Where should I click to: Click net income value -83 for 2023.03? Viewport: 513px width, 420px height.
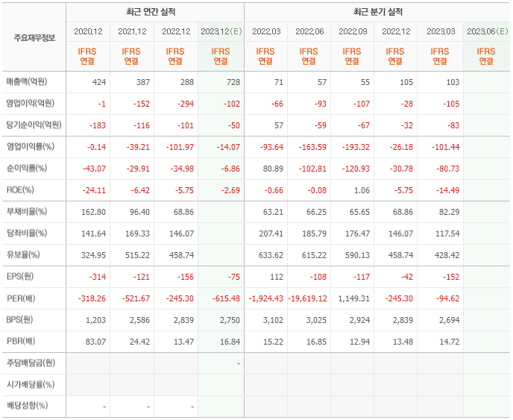[453, 125]
